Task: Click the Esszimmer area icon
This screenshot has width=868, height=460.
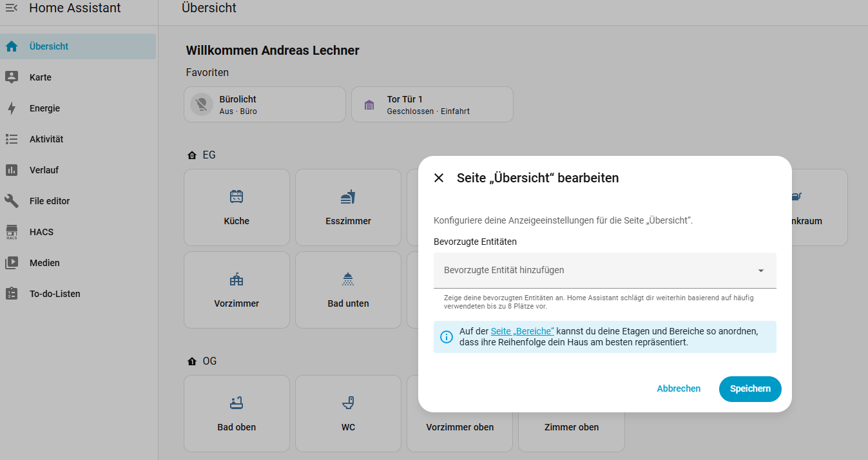Action: click(348, 196)
